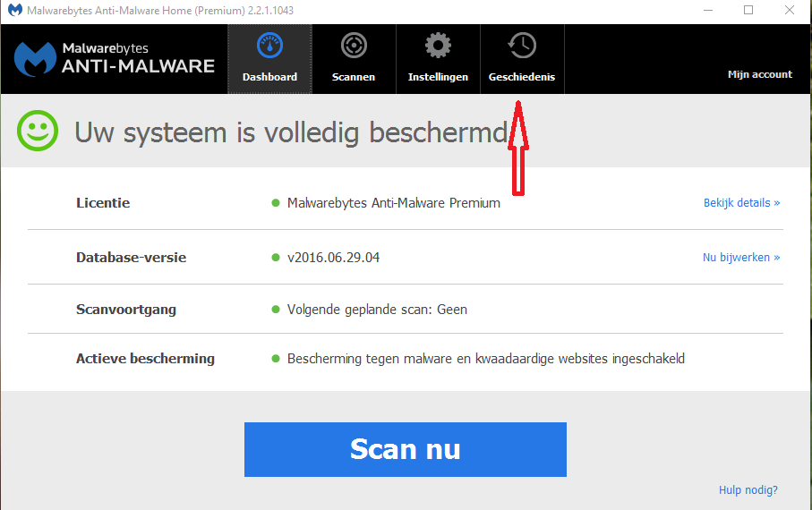The width and height of the screenshot is (812, 510).
Task: Click the green smiley status icon
Action: (38, 132)
